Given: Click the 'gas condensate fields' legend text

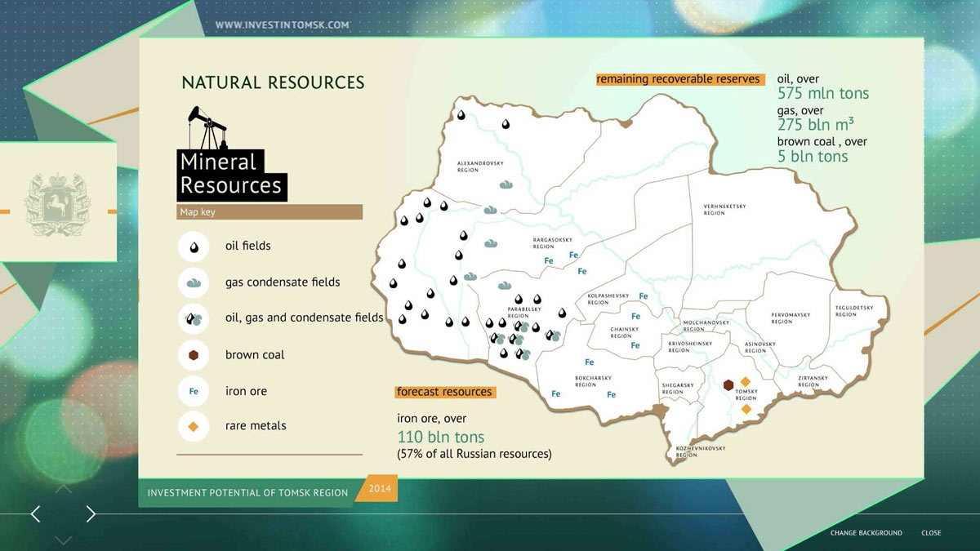Looking at the screenshot, I should (x=283, y=282).
